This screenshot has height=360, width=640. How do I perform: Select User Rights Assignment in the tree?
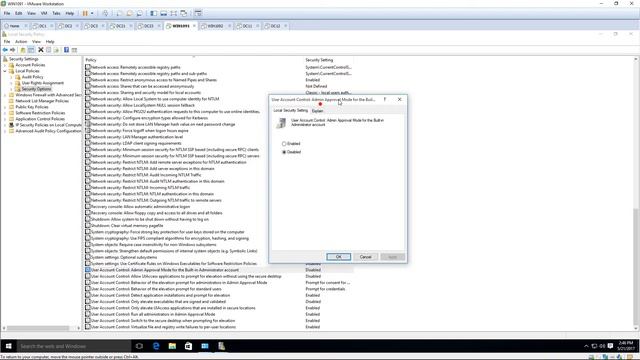coord(42,83)
